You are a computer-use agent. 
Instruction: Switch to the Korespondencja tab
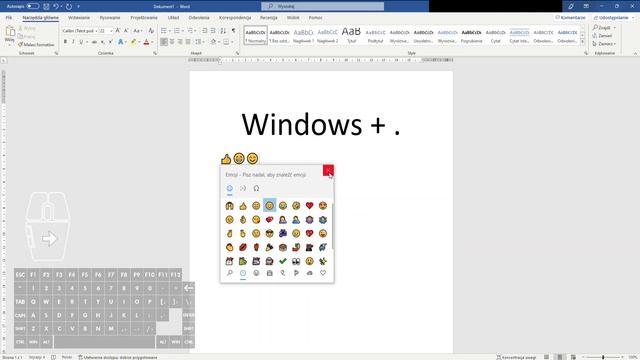(x=235, y=18)
